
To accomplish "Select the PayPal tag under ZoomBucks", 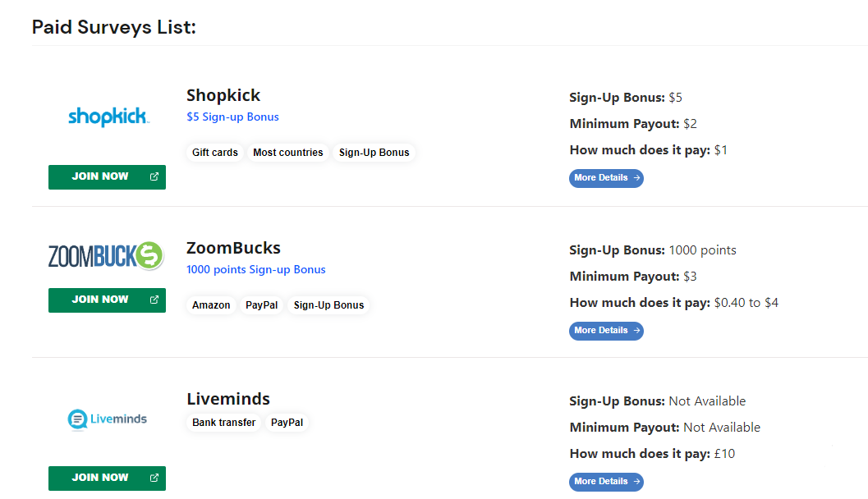I will tap(262, 305).
